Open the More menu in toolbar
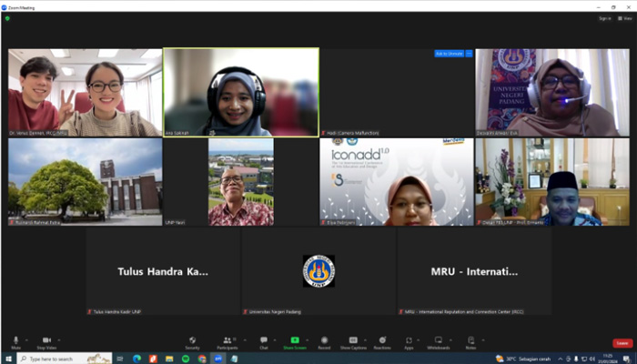 470,342
